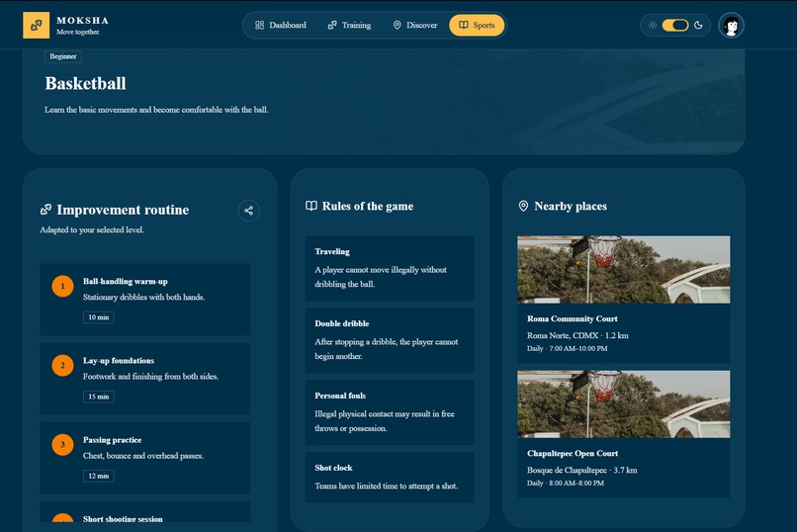Image resolution: width=797 pixels, height=532 pixels.
Task: Share the improvement routine
Action: click(x=248, y=211)
